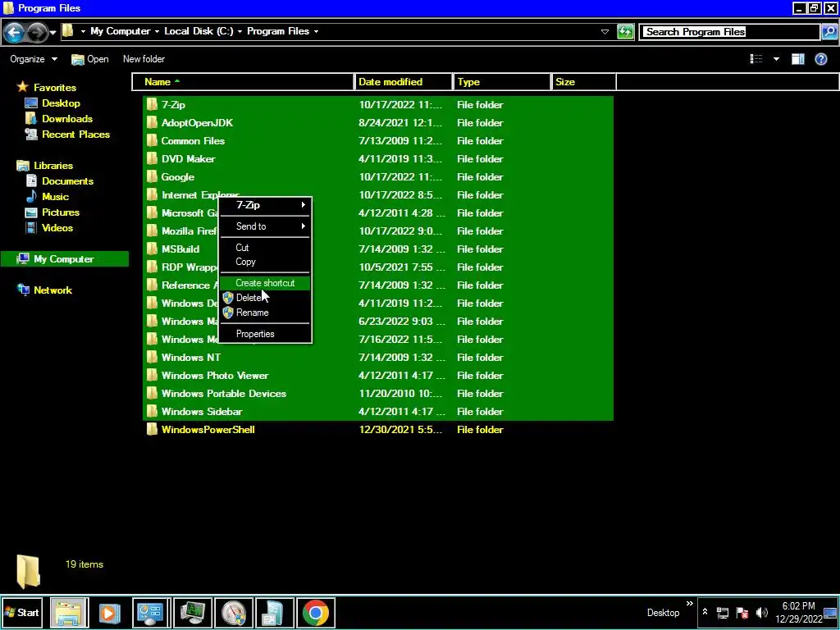Select the Windows Photo Viewer folder name
This screenshot has height=630, width=840.
pyautogui.click(x=215, y=376)
